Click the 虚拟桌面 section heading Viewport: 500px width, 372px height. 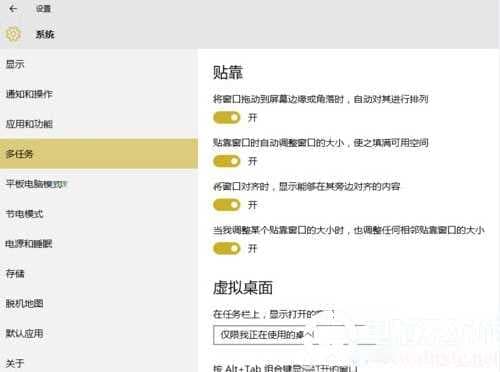point(243,288)
